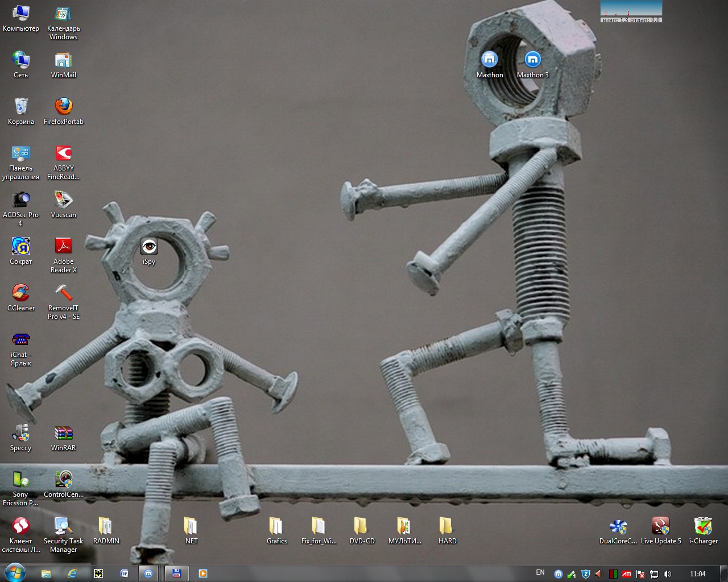Open the DVD-CD folder
Image resolution: width=728 pixels, height=582 pixels.
pos(362,526)
